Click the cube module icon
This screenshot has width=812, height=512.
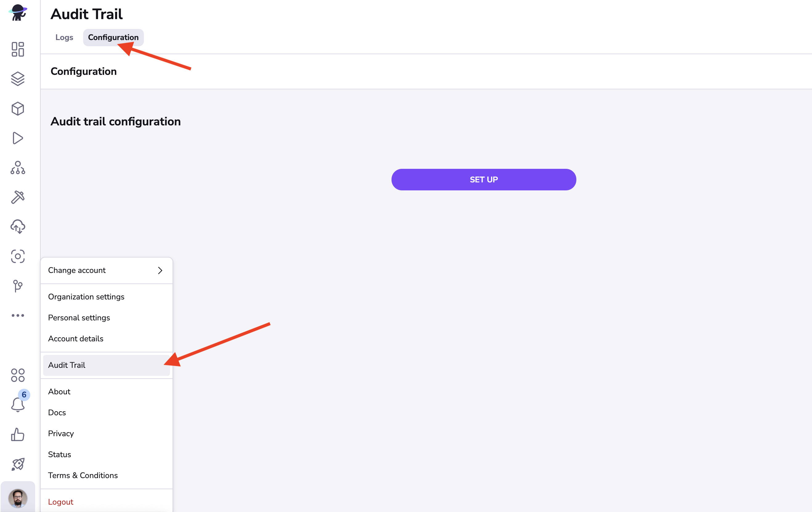point(18,109)
